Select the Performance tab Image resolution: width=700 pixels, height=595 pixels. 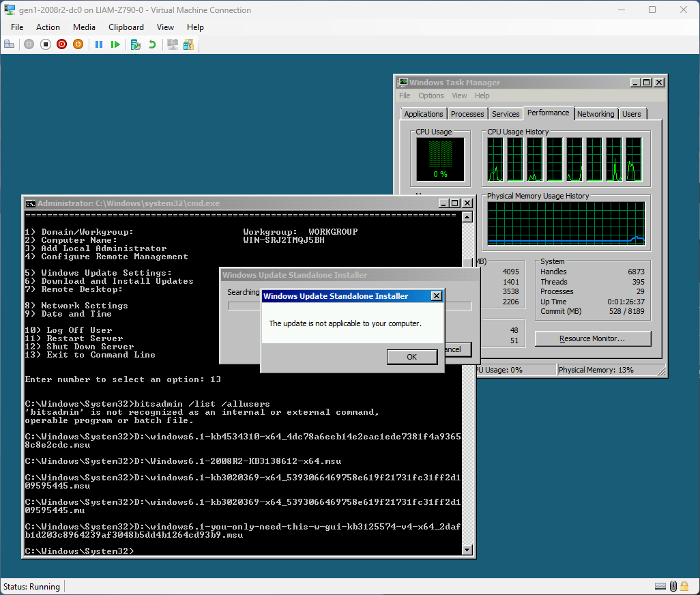549,113
